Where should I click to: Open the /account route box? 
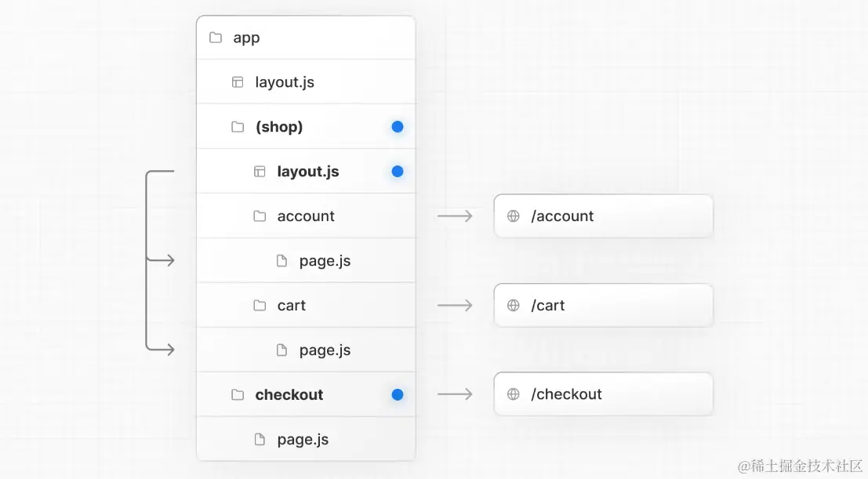(x=603, y=216)
